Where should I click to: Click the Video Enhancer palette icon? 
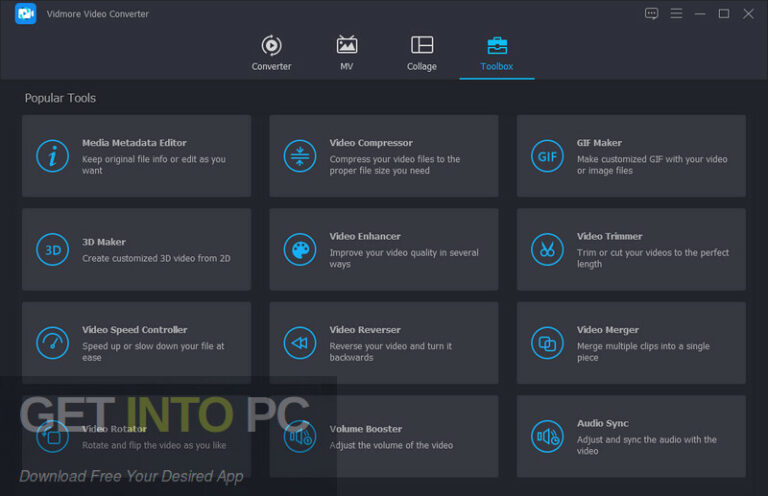(300, 250)
